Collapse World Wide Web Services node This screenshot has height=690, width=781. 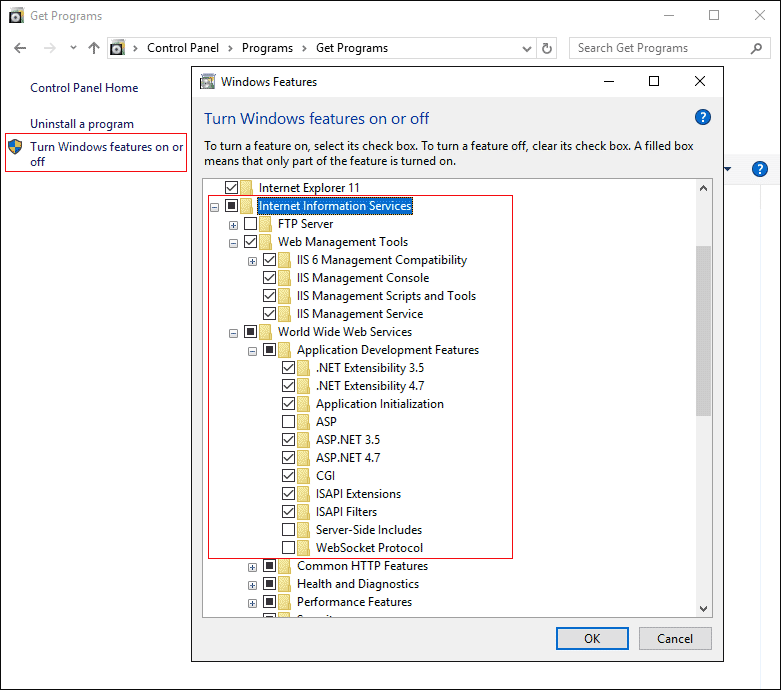[x=234, y=333]
